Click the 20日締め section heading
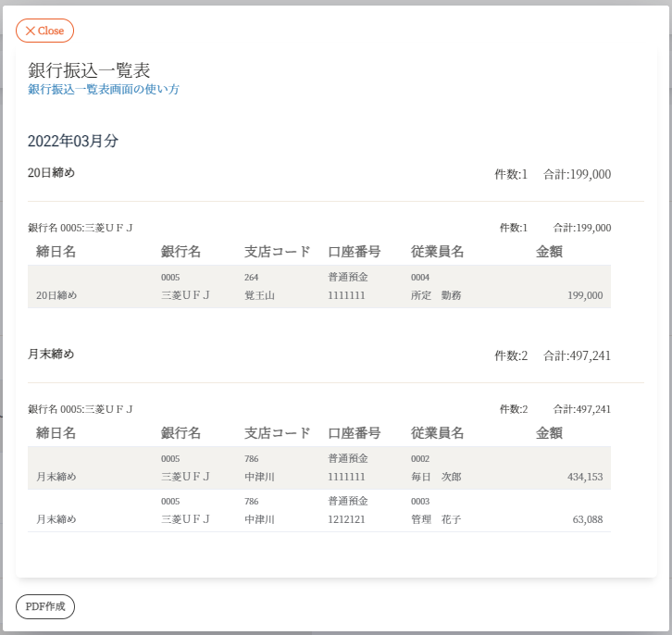The width and height of the screenshot is (672, 635). (x=51, y=173)
